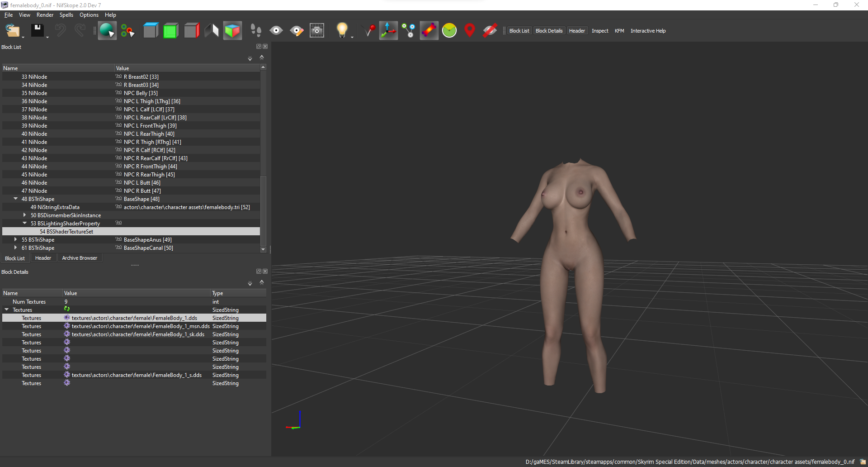Switch to the Header tab below block list
Viewport: 868px width, 467px height.
(x=43, y=258)
